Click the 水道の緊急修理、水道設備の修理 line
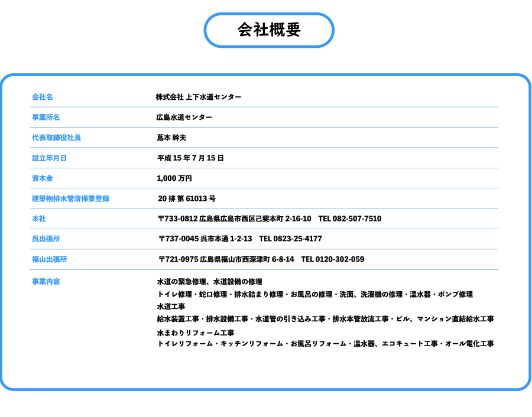Viewport: 532px width, 417px height. click(x=209, y=282)
